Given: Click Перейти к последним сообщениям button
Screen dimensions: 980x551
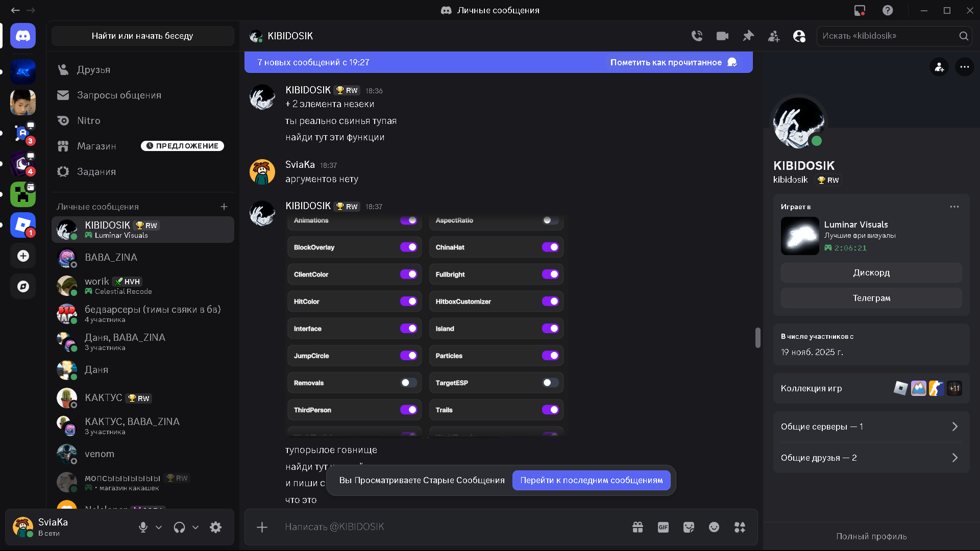Looking at the screenshot, I should coord(592,480).
